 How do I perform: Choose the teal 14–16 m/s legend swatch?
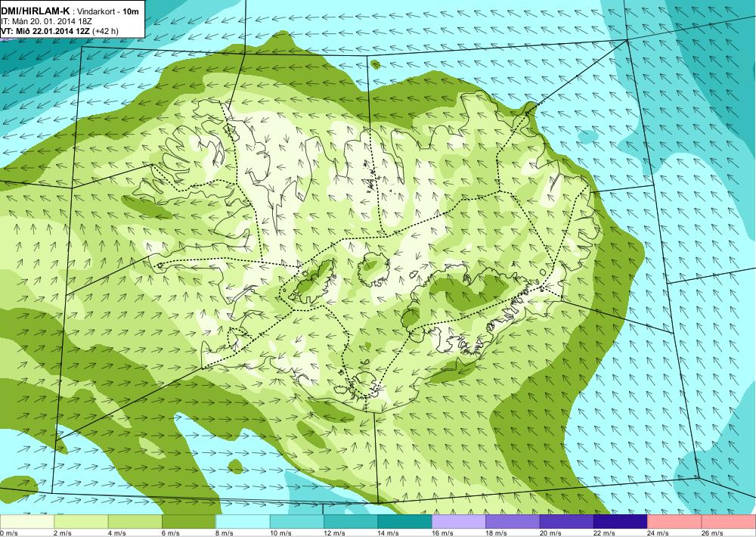pos(405,522)
